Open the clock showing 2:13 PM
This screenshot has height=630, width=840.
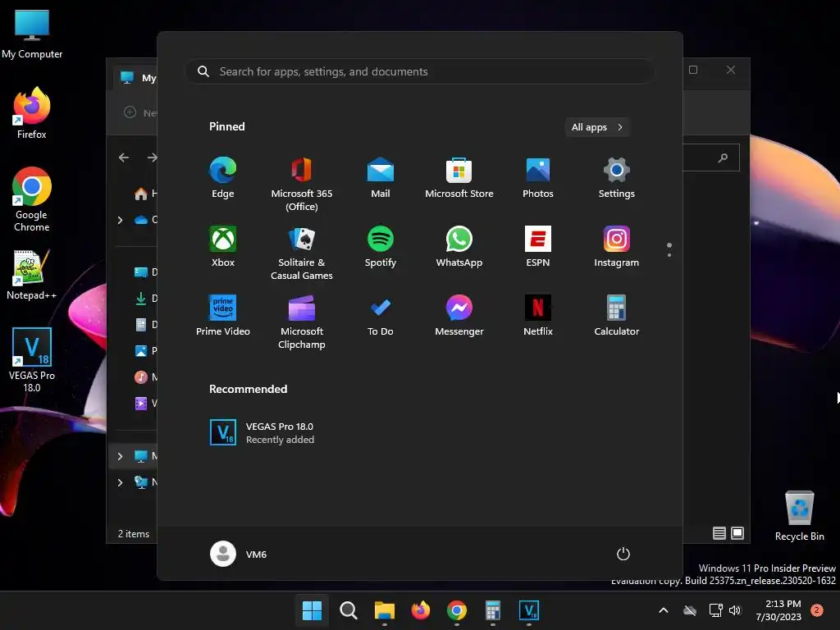coord(778,610)
